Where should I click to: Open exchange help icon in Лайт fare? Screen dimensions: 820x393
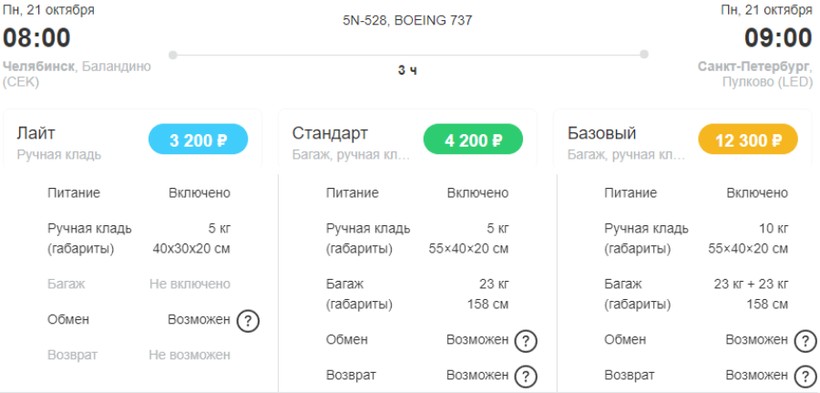248,321
